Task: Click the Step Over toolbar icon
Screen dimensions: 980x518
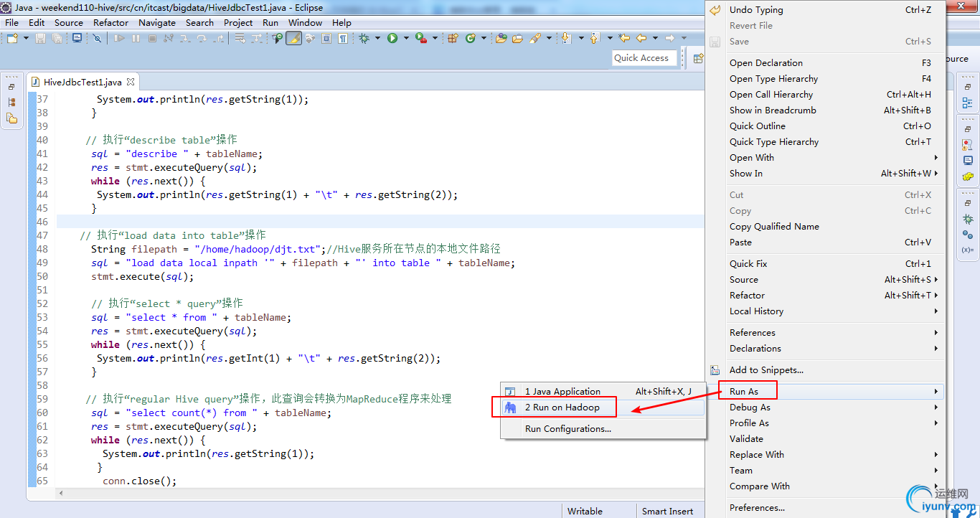Action: (x=202, y=38)
